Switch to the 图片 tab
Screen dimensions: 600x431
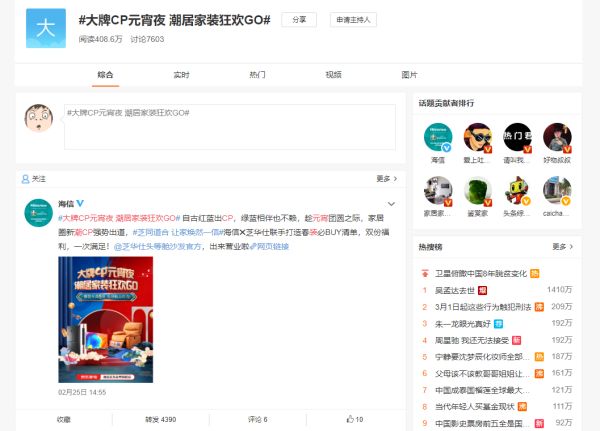click(409, 75)
